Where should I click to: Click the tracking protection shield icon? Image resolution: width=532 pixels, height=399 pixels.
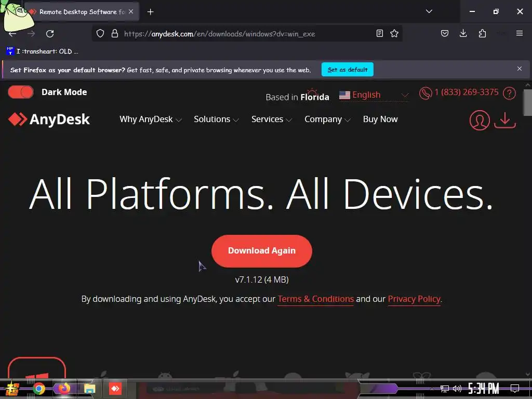click(x=100, y=34)
